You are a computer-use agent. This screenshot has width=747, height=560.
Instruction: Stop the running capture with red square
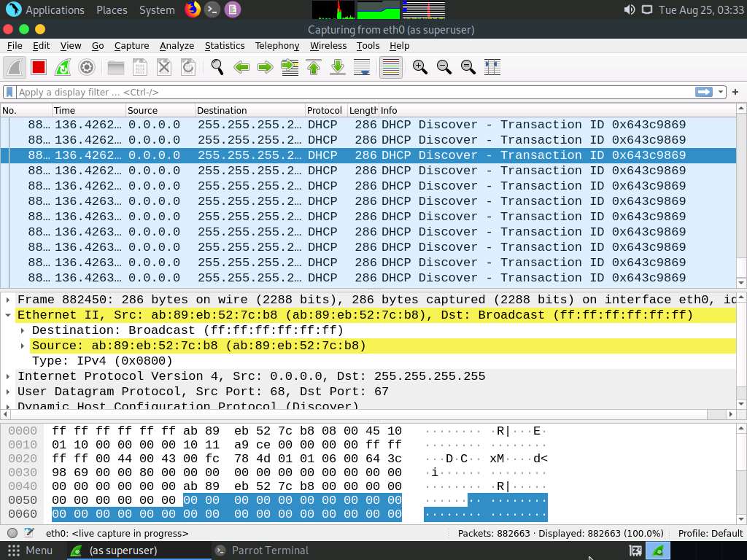tap(39, 67)
